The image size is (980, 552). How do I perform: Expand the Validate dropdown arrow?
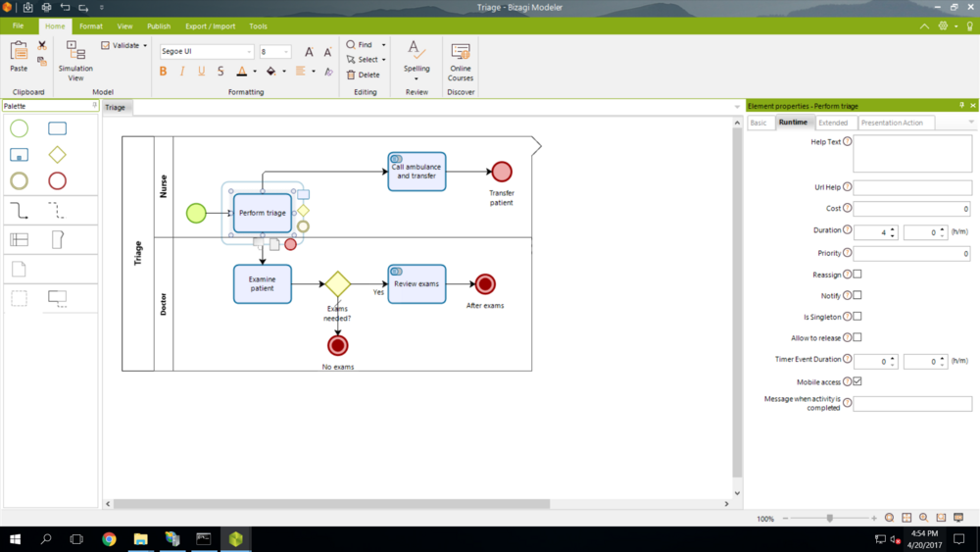point(145,46)
